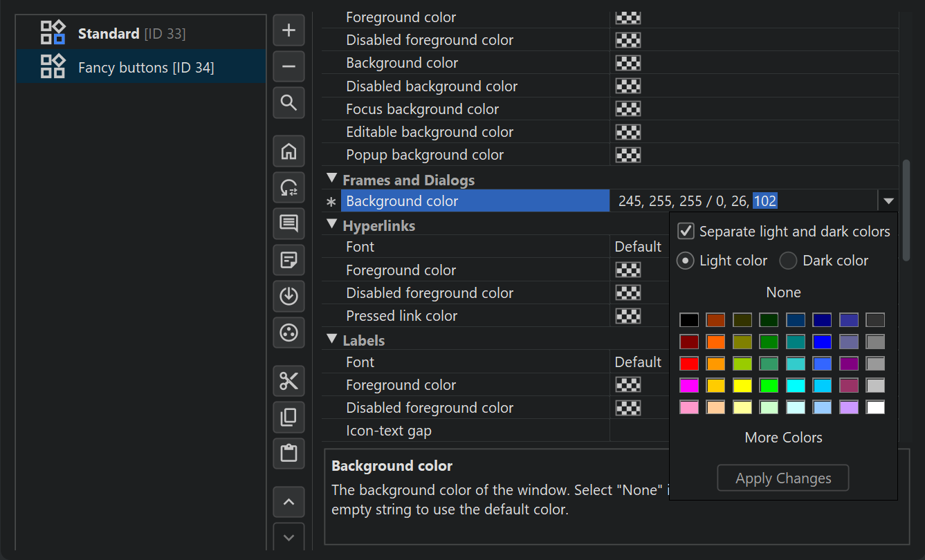Image resolution: width=925 pixels, height=560 pixels.
Task: Select the Fancy buttons [ID 34] style
Action: pyautogui.click(x=145, y=68)
